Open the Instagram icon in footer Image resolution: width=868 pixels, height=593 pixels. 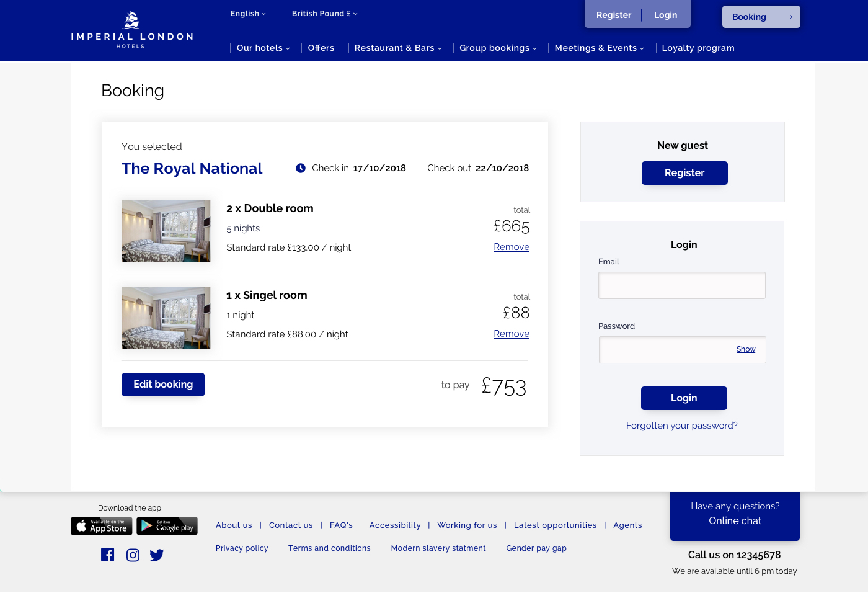pos(133,555)
